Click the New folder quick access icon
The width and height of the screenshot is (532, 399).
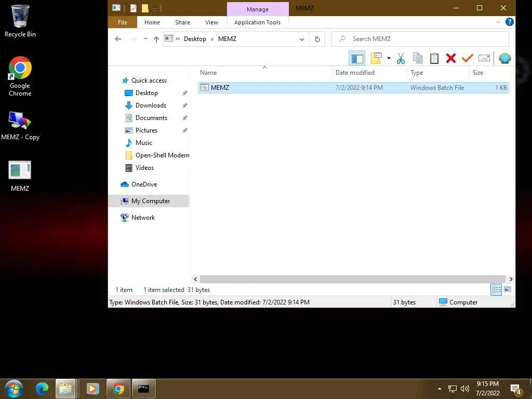click(x=145, y=8)
